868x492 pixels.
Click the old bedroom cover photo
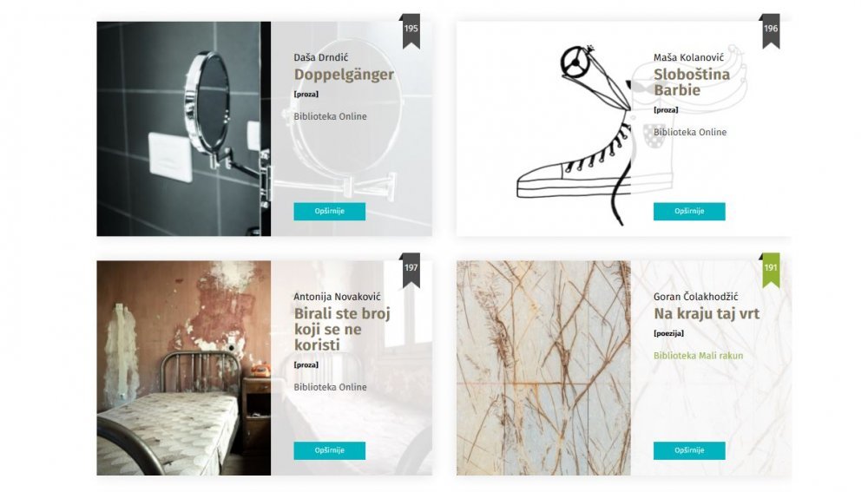click(184, 368)
